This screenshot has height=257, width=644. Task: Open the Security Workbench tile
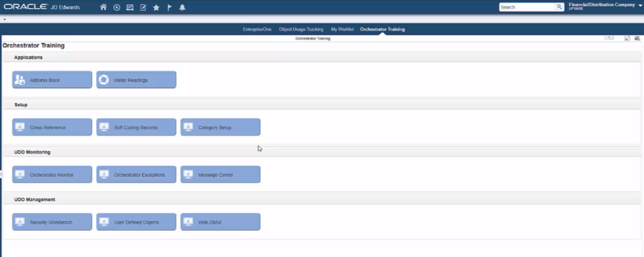coord(52,222)
